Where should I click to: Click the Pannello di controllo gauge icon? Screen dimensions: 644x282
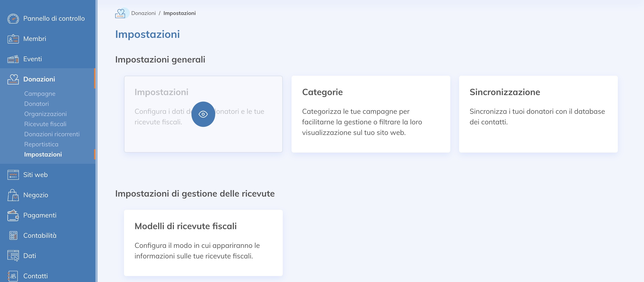coord(13,18)
